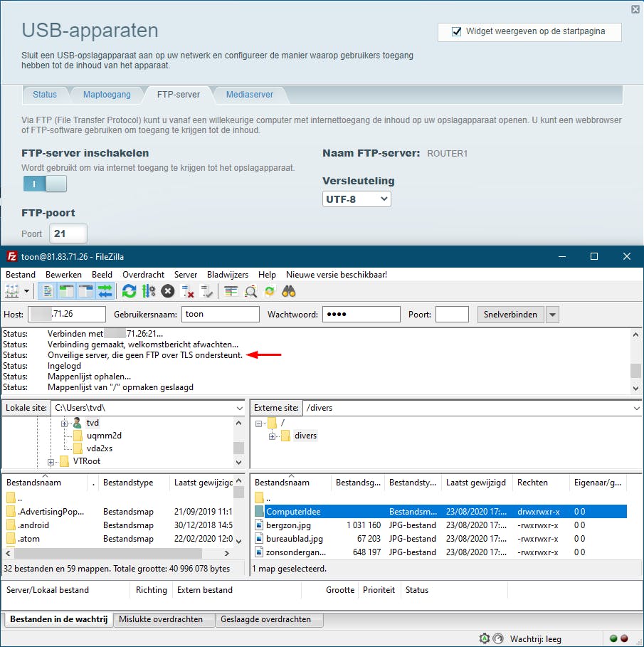The height and width of the screenshot is (647, 644).
Task: Select the vda2xs folder in local tree
Action: click(x=100, y=448)
